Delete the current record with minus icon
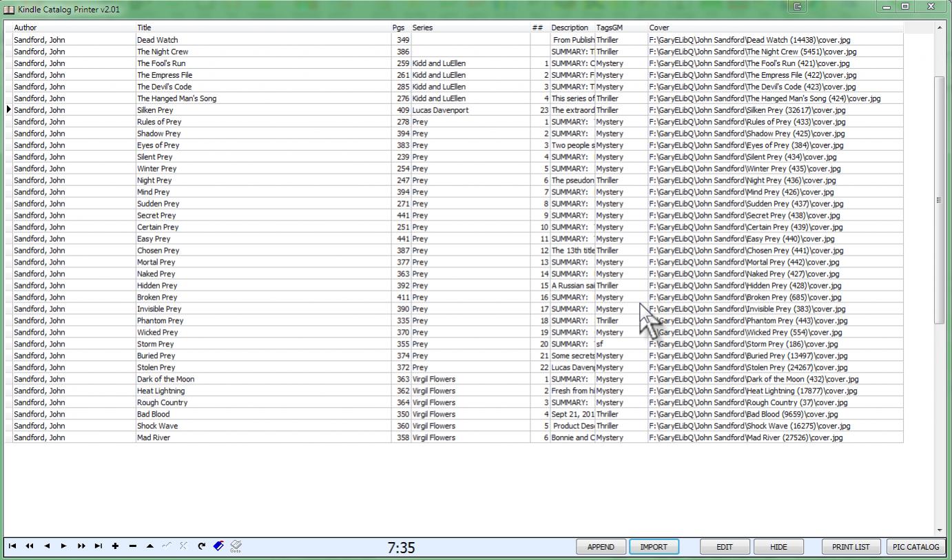Image resolution: width=952 pixels, height=560 pixels. [x=132, y=546]
